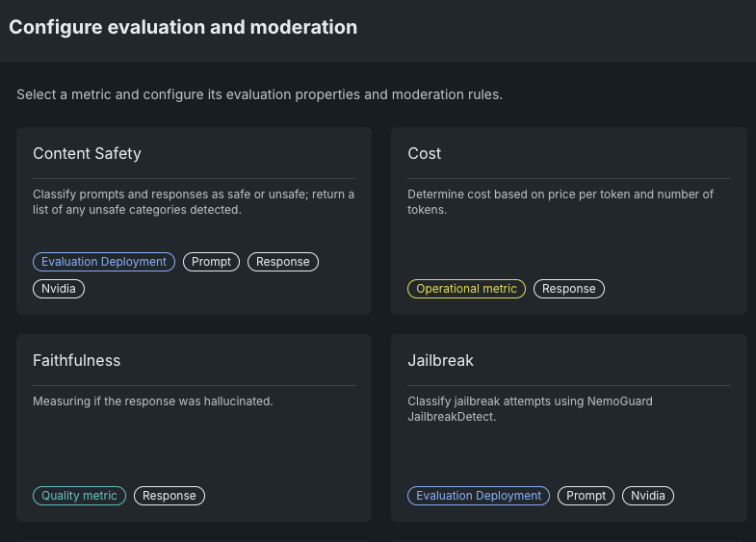756x542 pixels.
Task: Click the Cost description about price per token
Action: (x=560, y=201)
